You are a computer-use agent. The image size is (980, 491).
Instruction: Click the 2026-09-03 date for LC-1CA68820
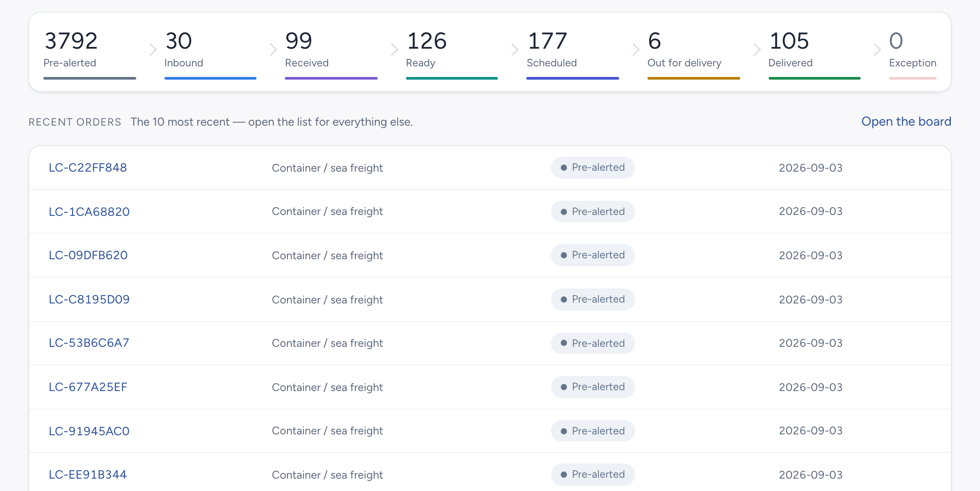[x=811, y=211]
